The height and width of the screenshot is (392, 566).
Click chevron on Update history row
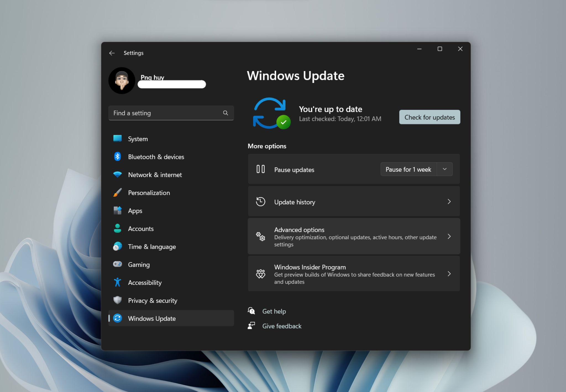click(449, 202)
